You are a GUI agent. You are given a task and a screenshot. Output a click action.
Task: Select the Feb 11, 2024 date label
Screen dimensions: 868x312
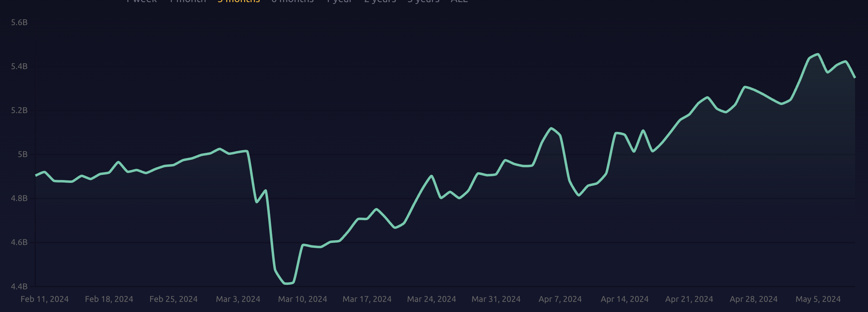45,299
